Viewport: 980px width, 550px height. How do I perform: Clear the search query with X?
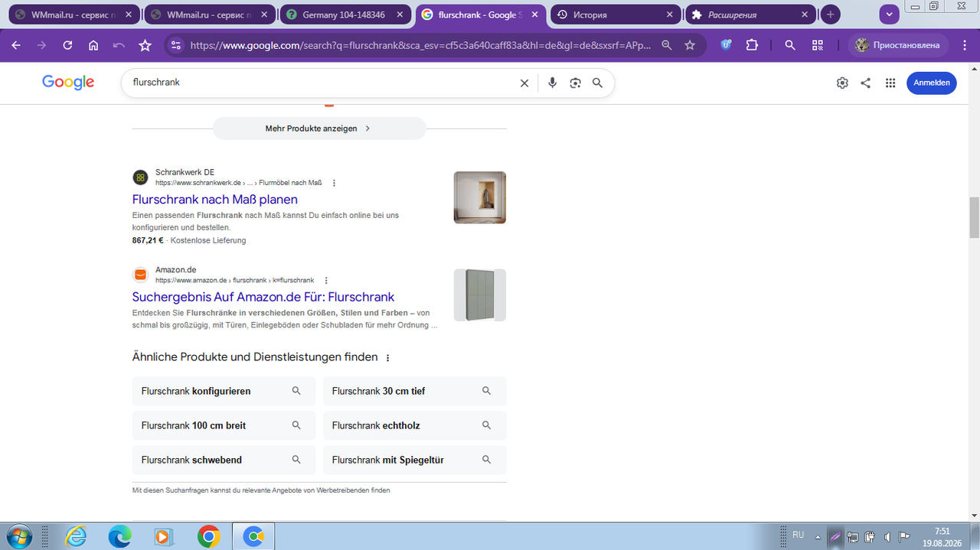[524, 83]
